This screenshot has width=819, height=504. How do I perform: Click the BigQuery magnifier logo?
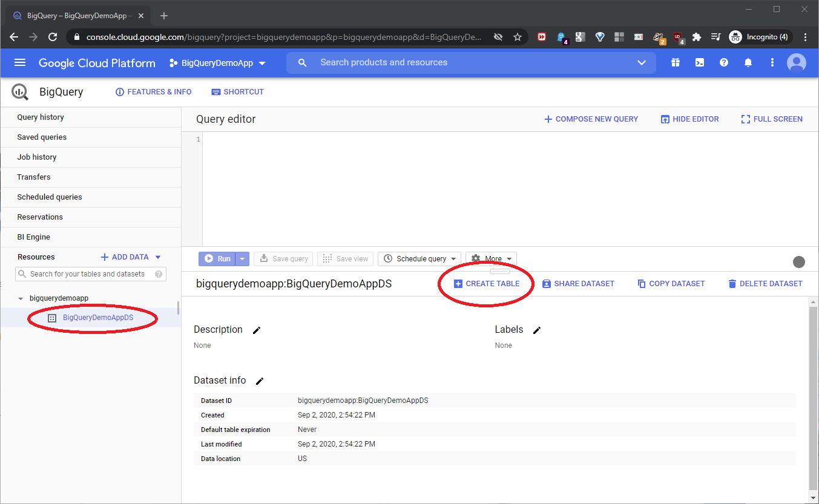coord(20,92)
